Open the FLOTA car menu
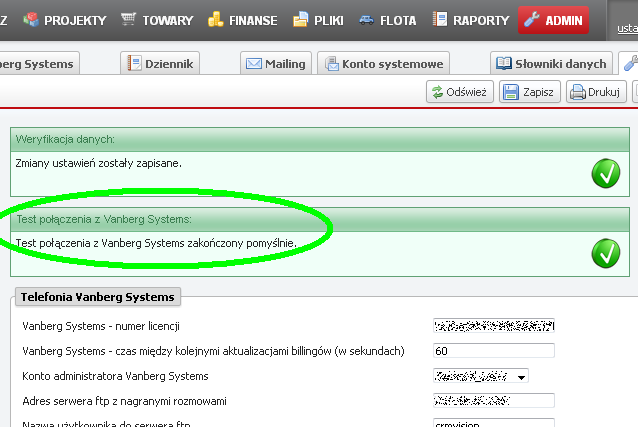The width and height of the screenshot is (638, 427). (x=387, y=19)
